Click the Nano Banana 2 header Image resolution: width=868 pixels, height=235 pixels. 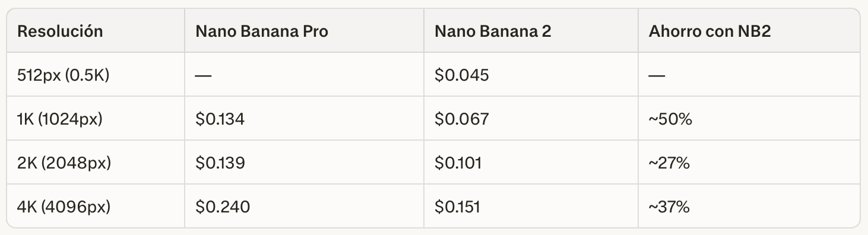tap(493, 31)
